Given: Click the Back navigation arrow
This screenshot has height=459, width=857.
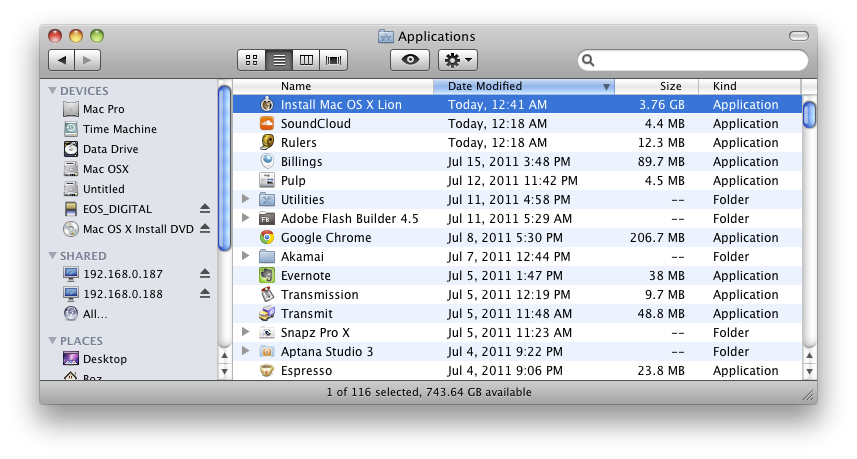Looking at the screenshot, I should pos(62,60).
